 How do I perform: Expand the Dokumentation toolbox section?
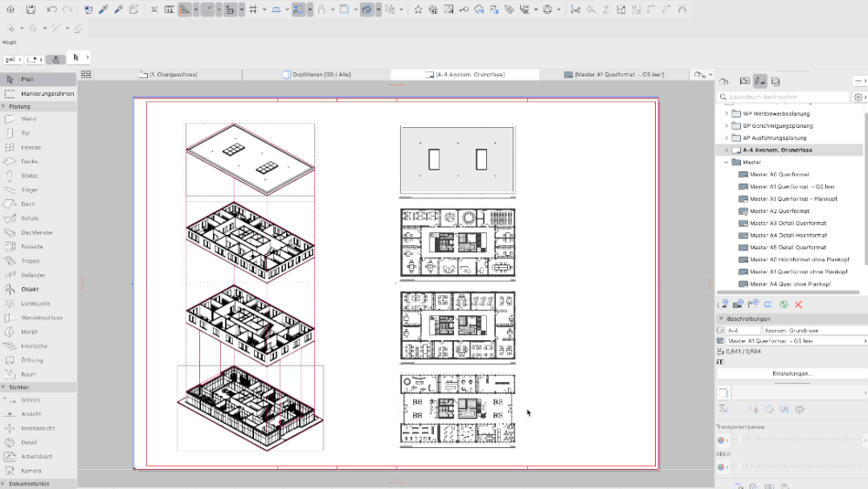pos(3,484)
